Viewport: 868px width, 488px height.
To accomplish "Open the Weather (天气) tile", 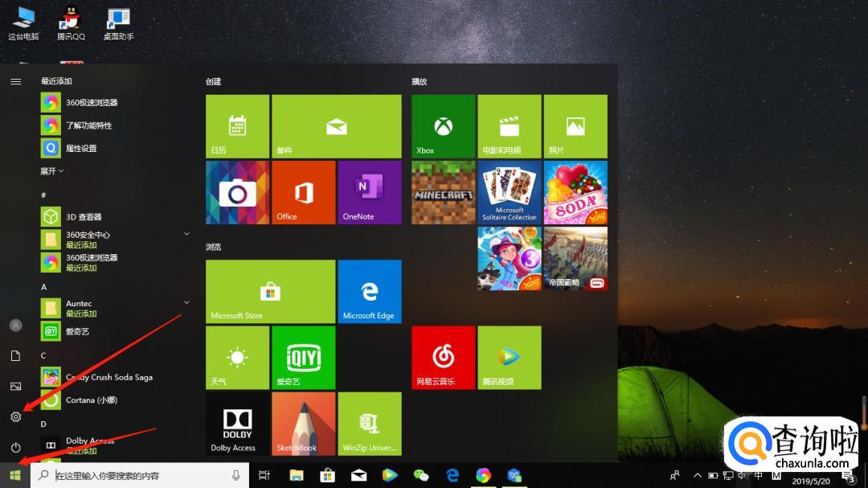I will [x=237, y=358].
